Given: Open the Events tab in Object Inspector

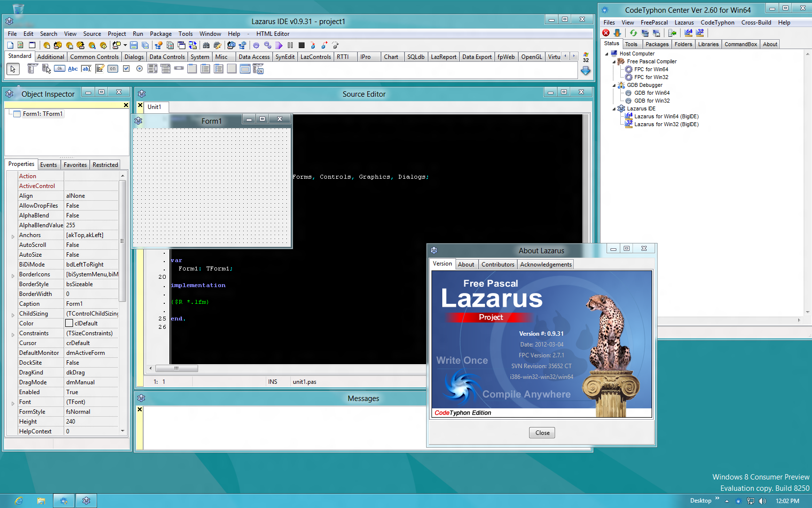Looking at the screenshot, I should pyautogui.click(x=49, y=165).
